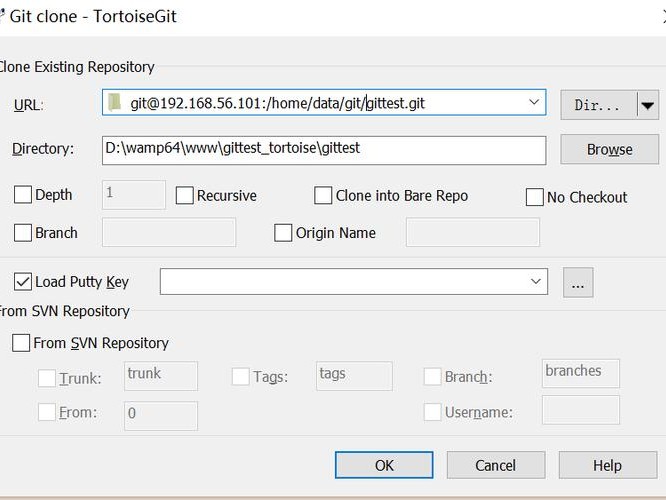Click the Cancel button
Viewport: 666px width, 500px height.
coord(496,465)
